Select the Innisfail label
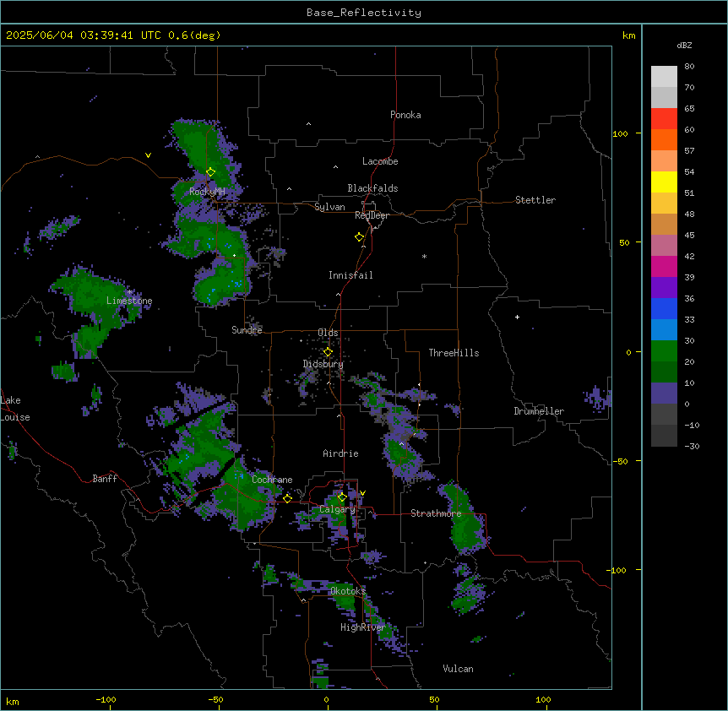Image resolution: width=728 pixels, height=711 pixels. point(350,275)
